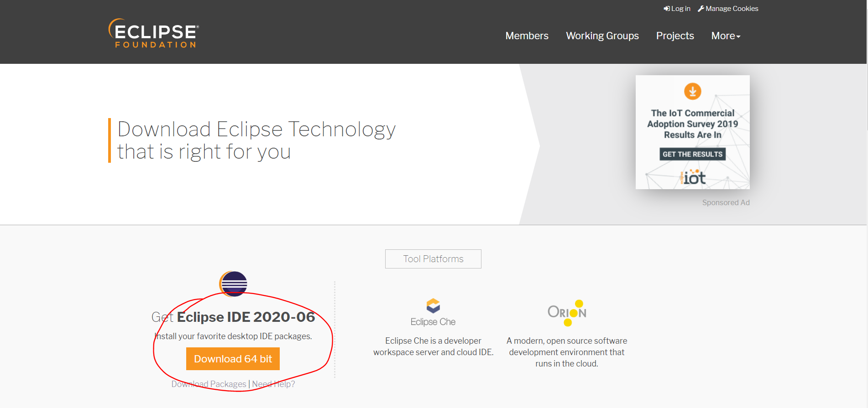Open the Working Groups menu item
This screenshot has height=408, width=868.
[602, 36]
